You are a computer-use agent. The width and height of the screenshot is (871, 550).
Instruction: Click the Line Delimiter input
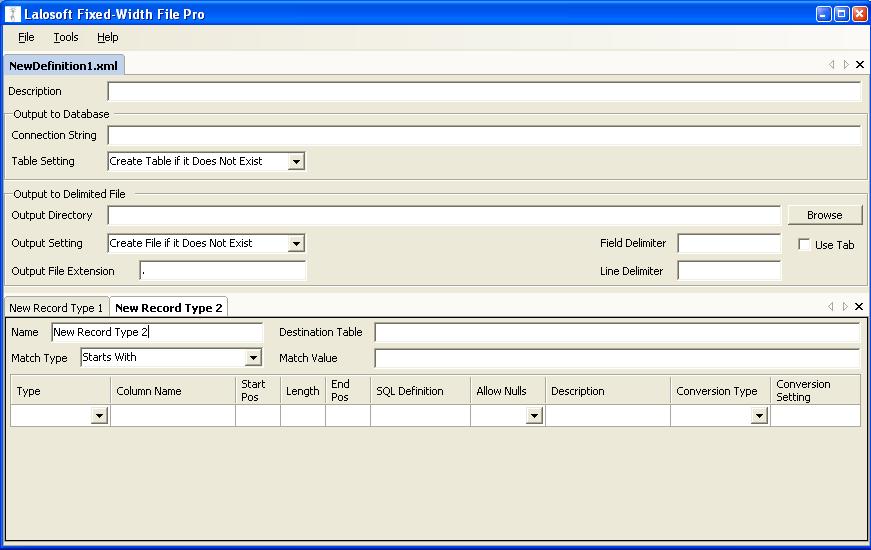coord(729,271)
